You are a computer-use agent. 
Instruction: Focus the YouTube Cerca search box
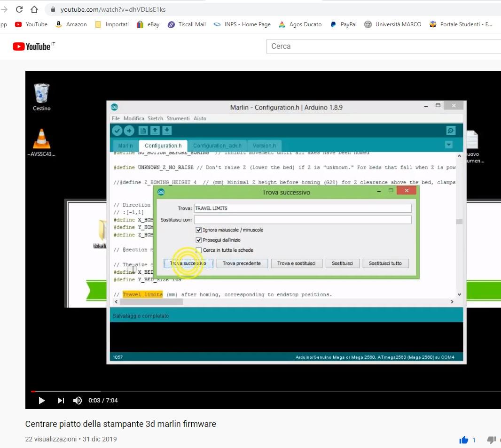point(384,46)
